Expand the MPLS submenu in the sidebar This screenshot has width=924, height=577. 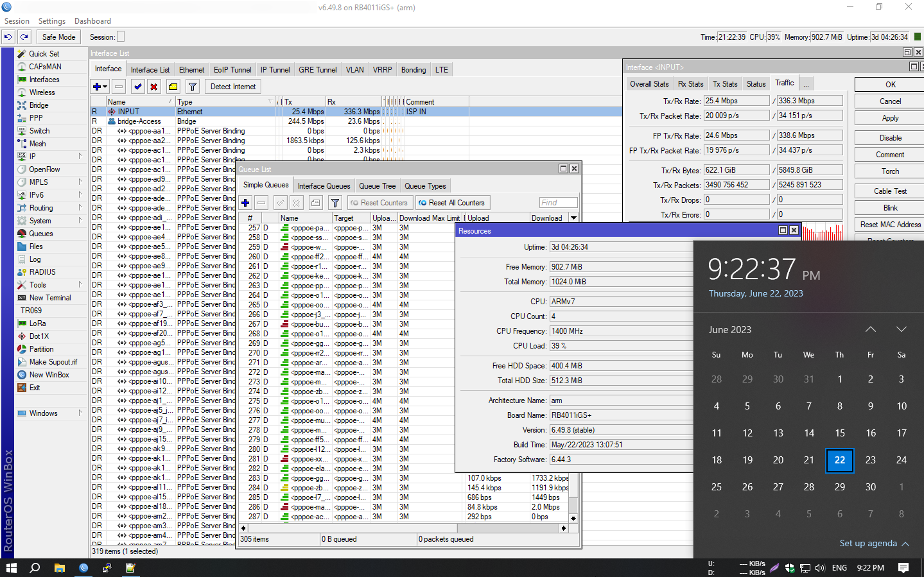(x=80, y=182)
